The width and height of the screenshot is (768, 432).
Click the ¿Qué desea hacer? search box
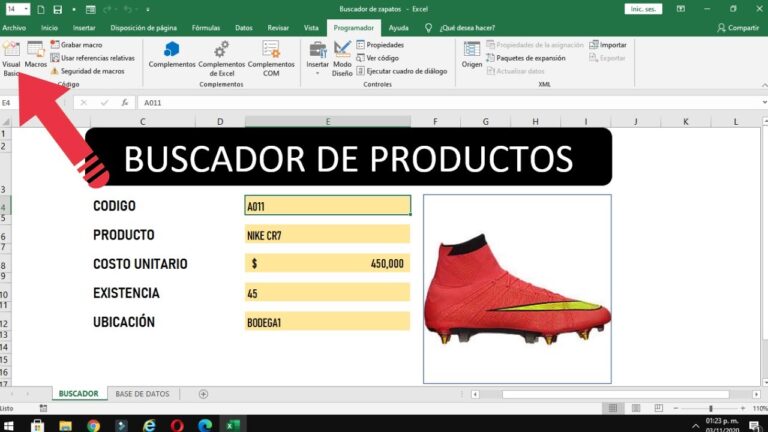click(467, 28)
